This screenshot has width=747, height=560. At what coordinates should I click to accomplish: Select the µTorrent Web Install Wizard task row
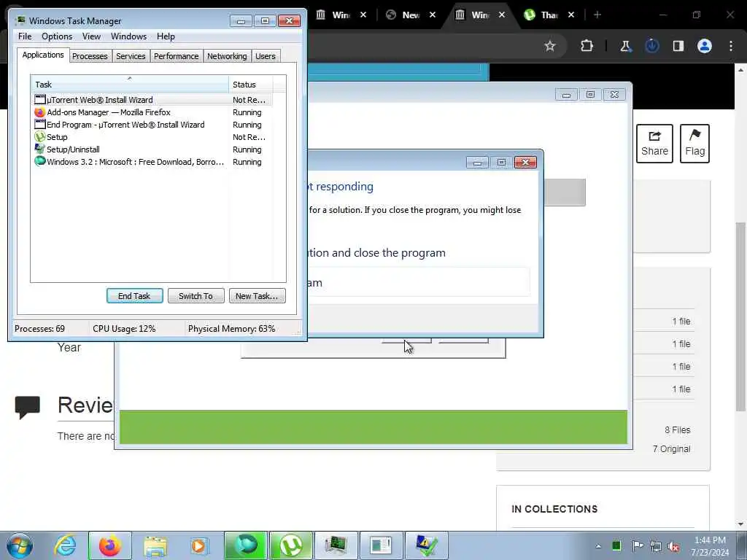pyautogui.click(x=152, y=99)
